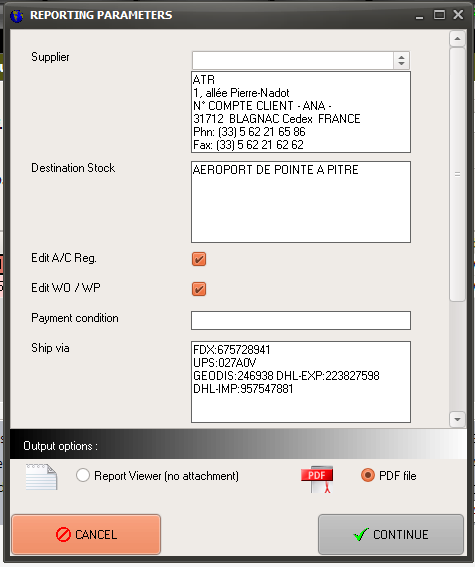Click the 'Fax: (33) 5 62 21 62 62' line
The width and height of the screenshot is (475, 567).
coord(248,145)
